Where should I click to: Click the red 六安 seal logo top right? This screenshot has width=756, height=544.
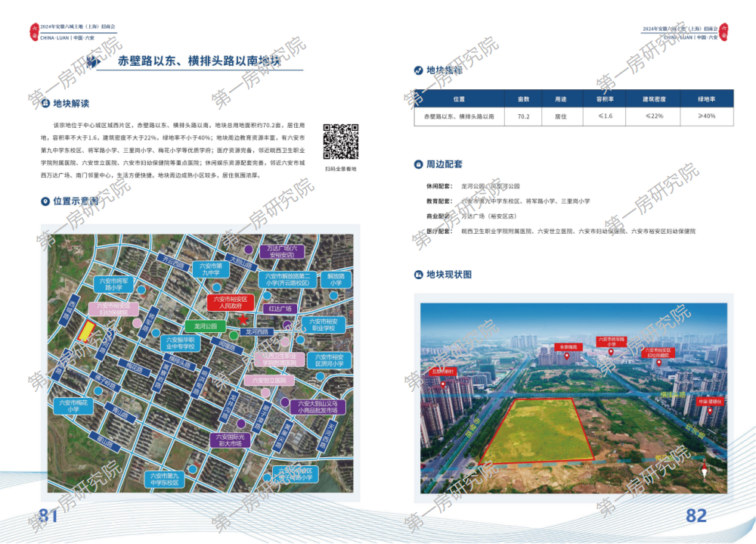pyautogui.click(x=722, y=32)
